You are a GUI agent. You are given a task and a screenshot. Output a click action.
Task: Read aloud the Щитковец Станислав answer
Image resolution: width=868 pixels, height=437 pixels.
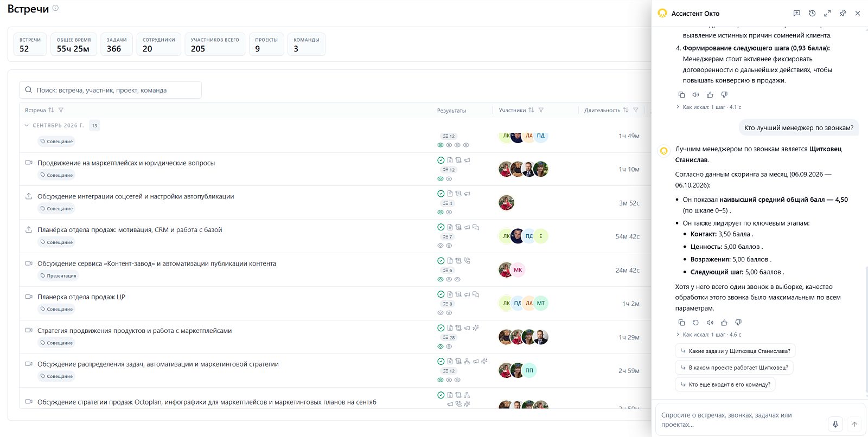tap(710, 323)
